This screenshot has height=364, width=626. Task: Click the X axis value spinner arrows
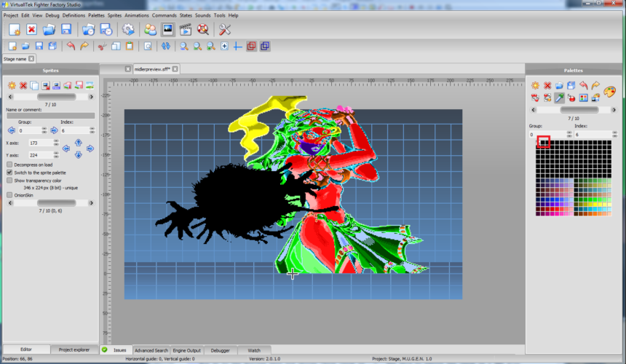(56, 143)
